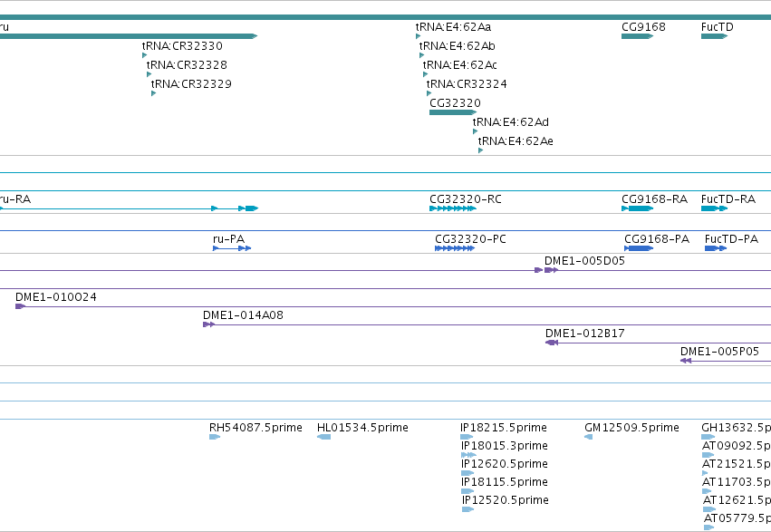Image resolution: width=771 pixels, height=532 pixels.
Task: Select the CG9168 gene bar
Action: tap(637, 36)
